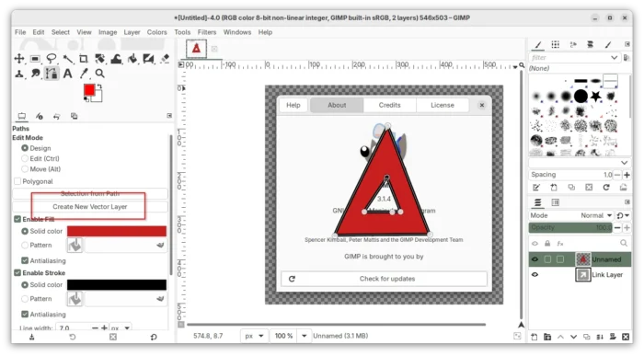Image resolution: width=644 pixels, height=356 pixels.
Task: Select the Gradient tool
Action: coord(148,59)
